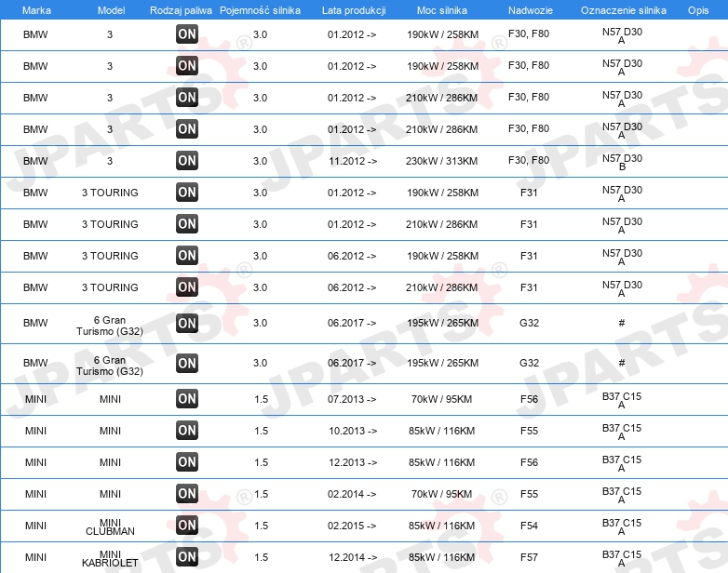
Task: Click the Nadwozie column header
Action: 531,10
